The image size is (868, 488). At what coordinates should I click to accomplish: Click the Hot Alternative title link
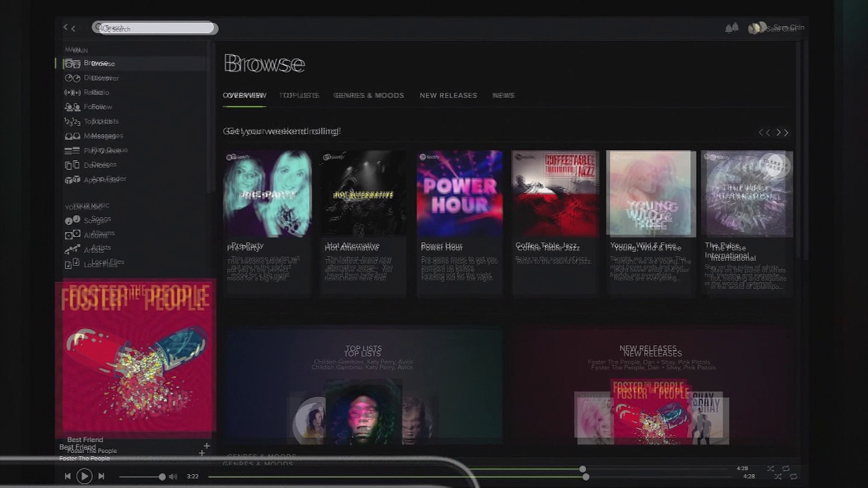pyautogui.click(x=352, y=247)
